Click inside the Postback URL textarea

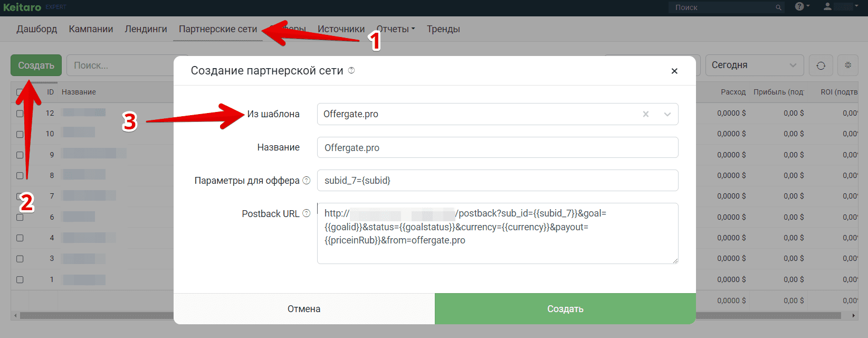[x=498, y=233]
